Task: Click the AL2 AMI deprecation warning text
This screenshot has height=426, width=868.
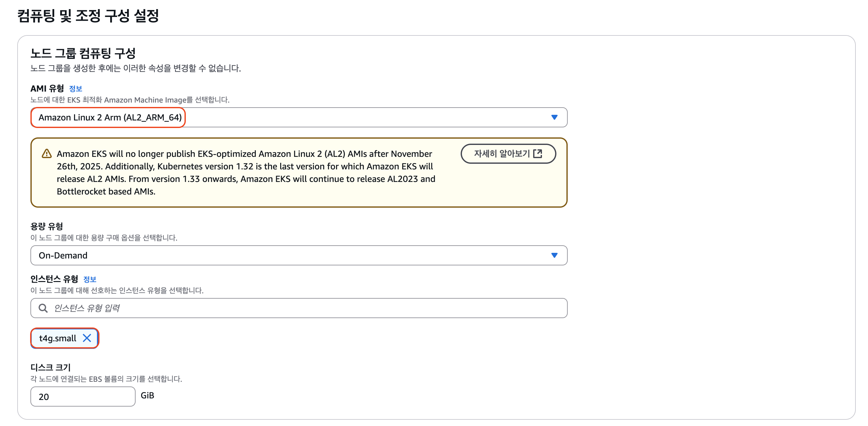Action: 246,173
